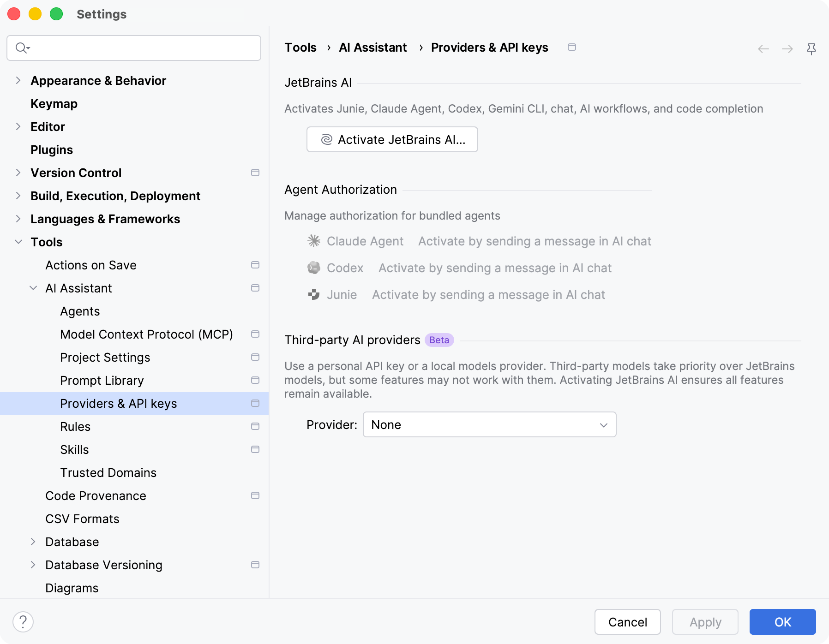Viewport: 829px width, 644px height.
Task: Focus the settings search field
Action: (x=134, y=48)
